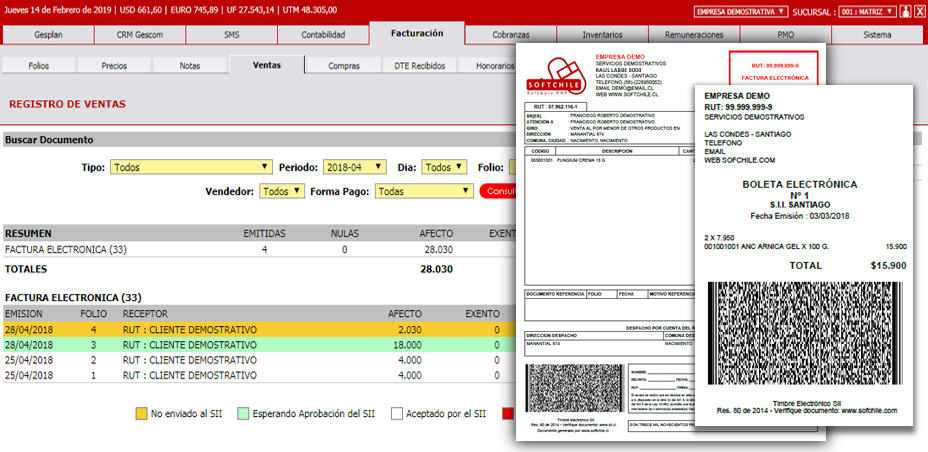Switch to the Remuneraciones tab
This screenshot has width=928, height=452.
(693, 35)
